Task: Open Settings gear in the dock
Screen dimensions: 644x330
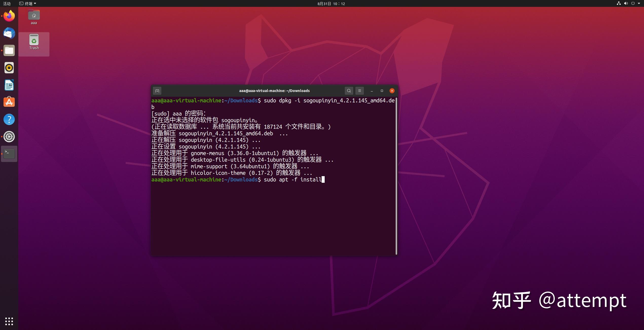Action: 9,137
